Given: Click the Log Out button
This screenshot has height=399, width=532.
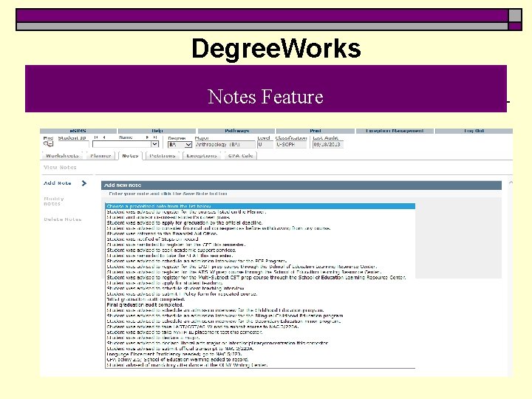Looking at the screenshot, I should coord(474,131).
